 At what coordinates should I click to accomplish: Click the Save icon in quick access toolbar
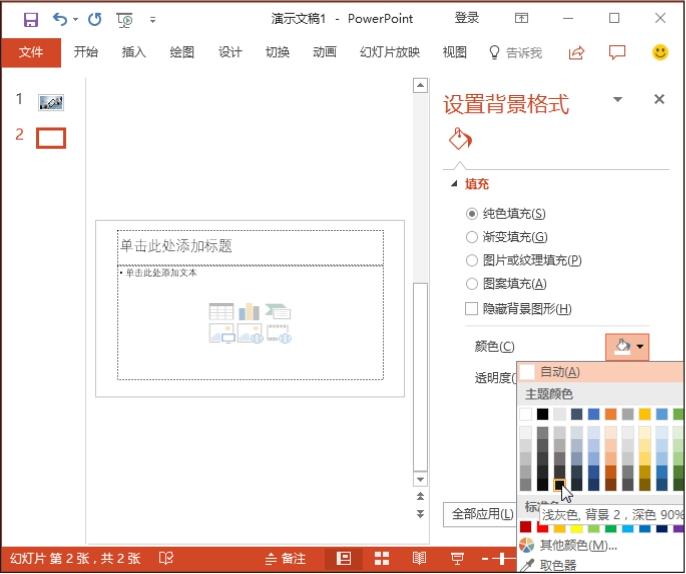[x=31, y=19]
